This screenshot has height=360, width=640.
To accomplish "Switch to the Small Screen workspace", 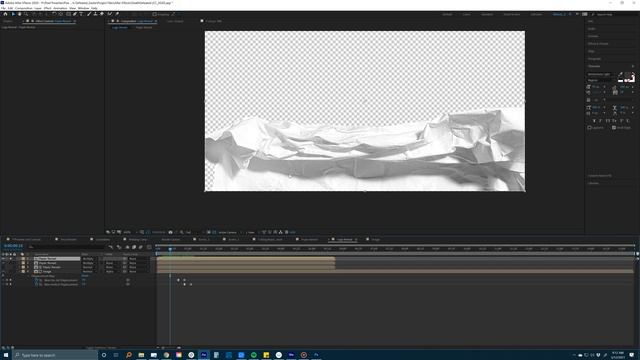I will [x=511, y=14].
